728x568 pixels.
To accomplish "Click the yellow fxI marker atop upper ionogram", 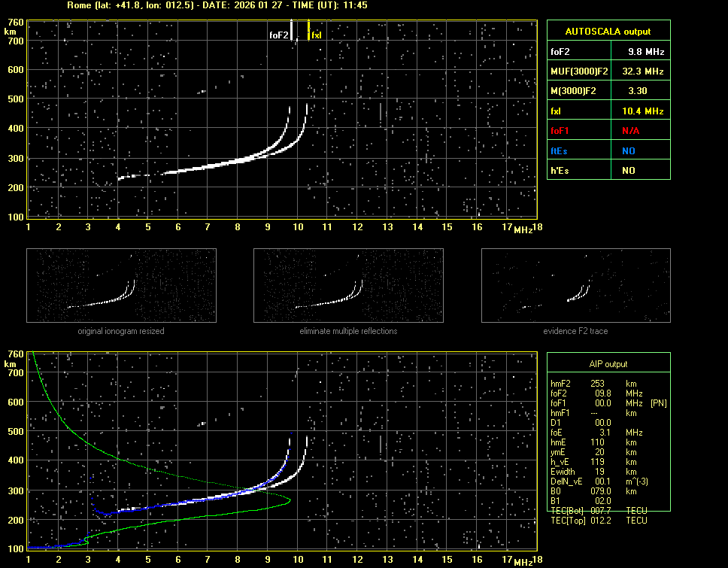I will pos(309,32).
